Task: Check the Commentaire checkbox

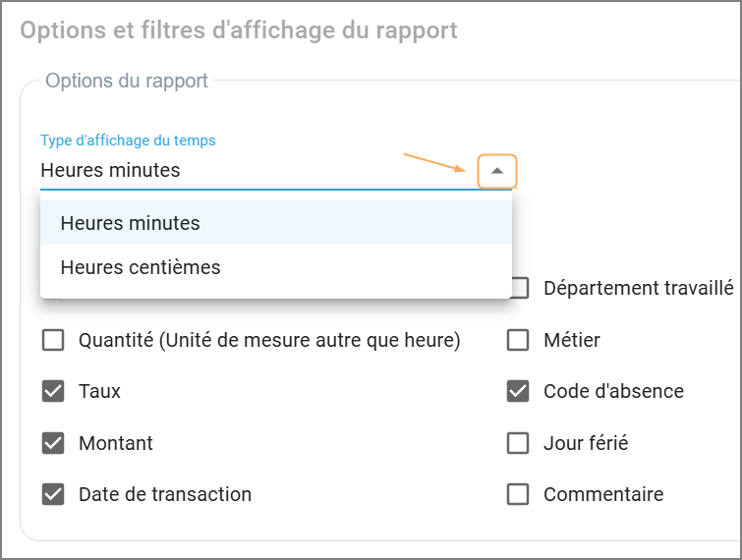Action: [518, 494]
